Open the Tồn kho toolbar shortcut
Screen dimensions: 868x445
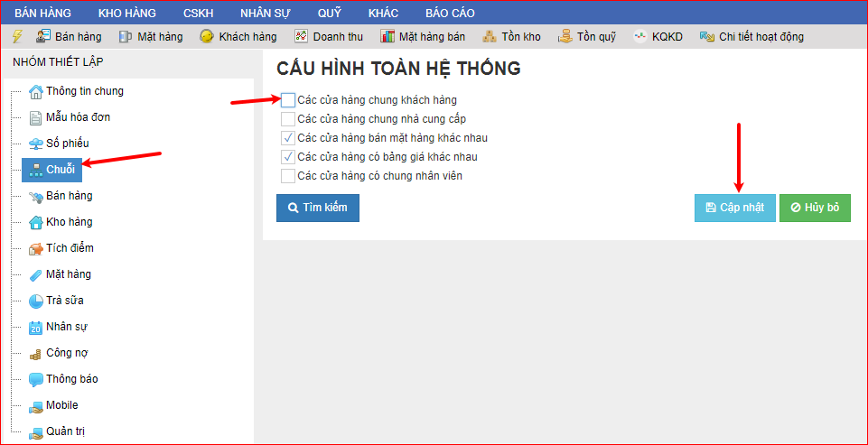[x=511, y=37]
